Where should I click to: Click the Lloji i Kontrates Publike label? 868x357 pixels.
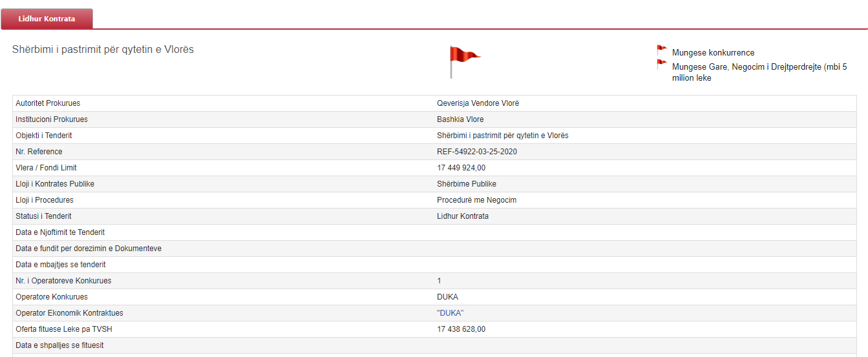(x=55, y=184)
